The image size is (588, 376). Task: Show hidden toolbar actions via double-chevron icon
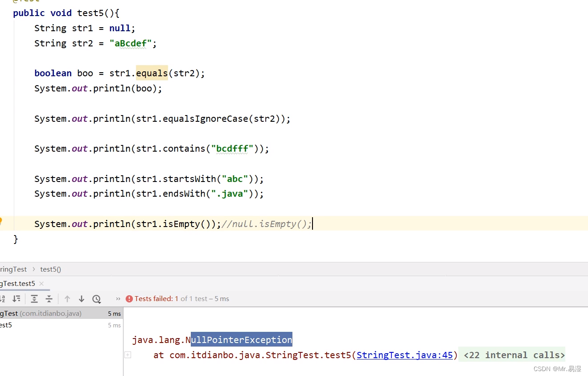tap(118, 298)
